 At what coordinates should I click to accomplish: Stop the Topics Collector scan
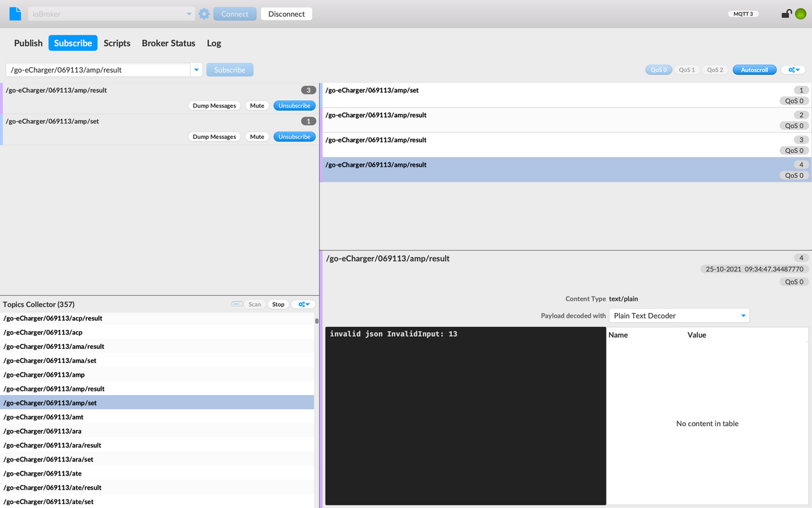pos(278,305)
